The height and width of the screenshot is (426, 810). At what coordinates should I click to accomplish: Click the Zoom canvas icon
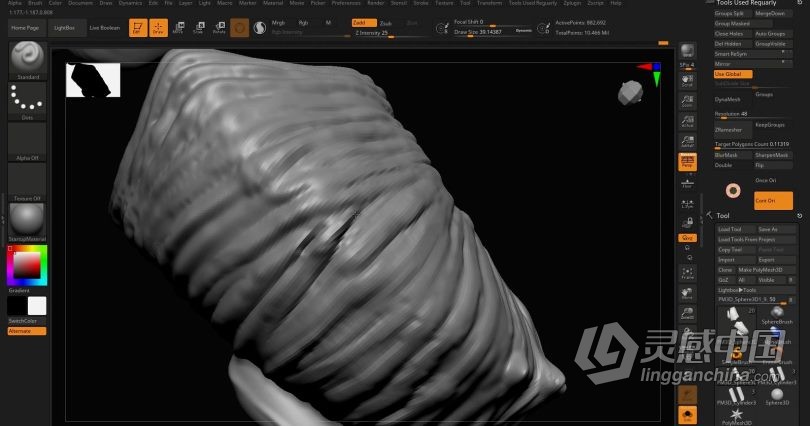(x=687, y=101)
